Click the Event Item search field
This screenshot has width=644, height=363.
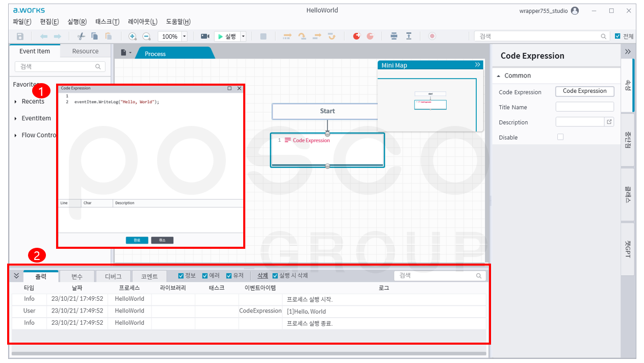[60, 67]
